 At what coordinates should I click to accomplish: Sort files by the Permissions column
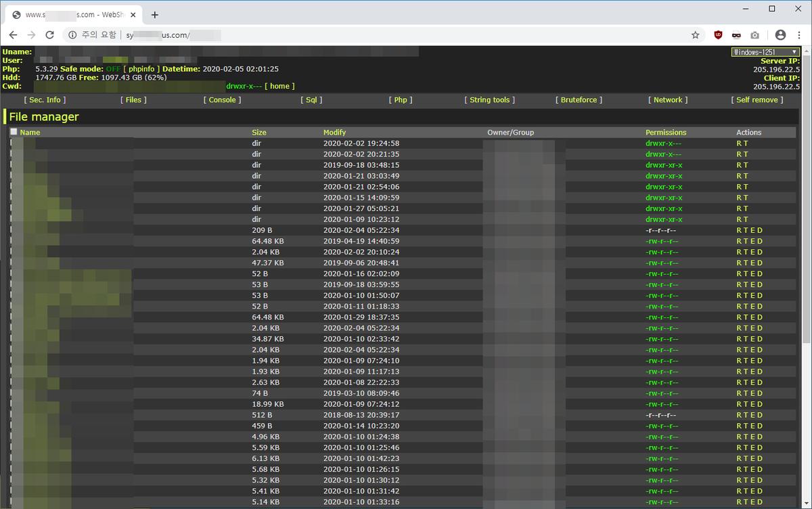pyautogui.click(x=666, y=133)
